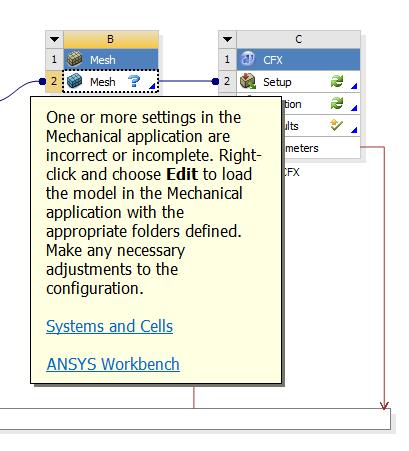Select column B header of Mesh system
The image size is (409, 451).
click(x=111, y=39)
